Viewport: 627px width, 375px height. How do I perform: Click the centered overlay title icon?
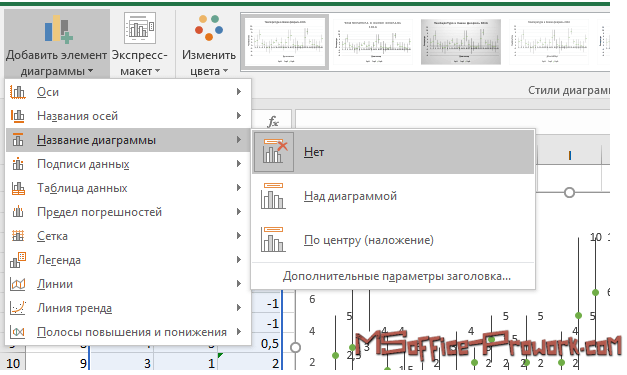click(x=273, y=240)
